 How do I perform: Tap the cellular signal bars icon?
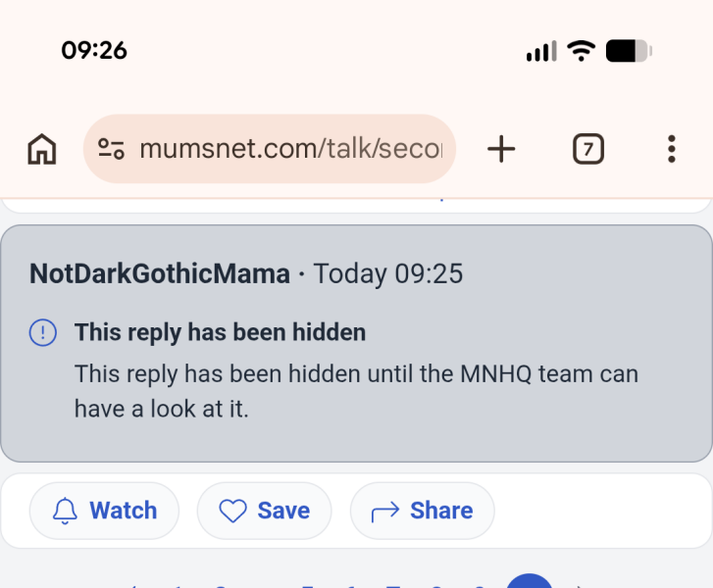click(541, 51)
